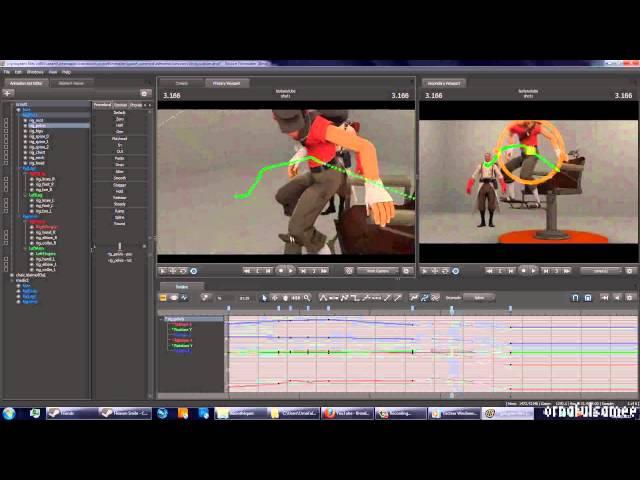The height and width of the screenshot is (480, 640).
Task: Select the primary viewport selection arrow tool
Action: pyautogui.click(x=162, y=271)
